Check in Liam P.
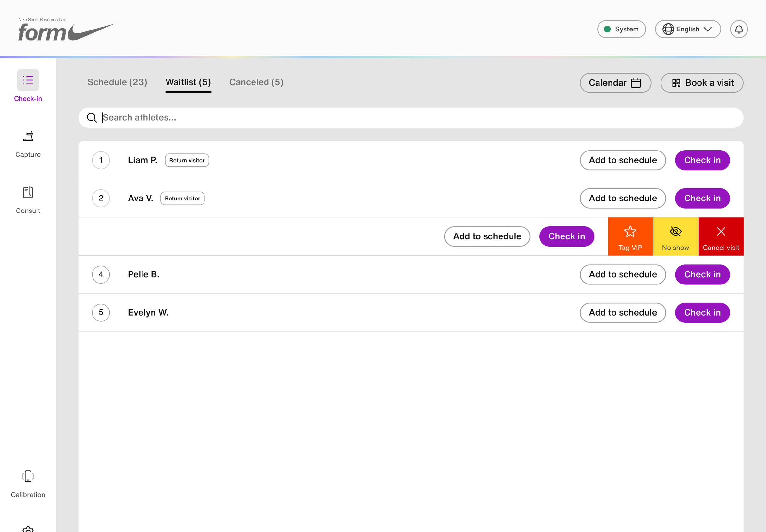Screen dimensions: 766x532 pyautogui.click(x=702, y=160)
